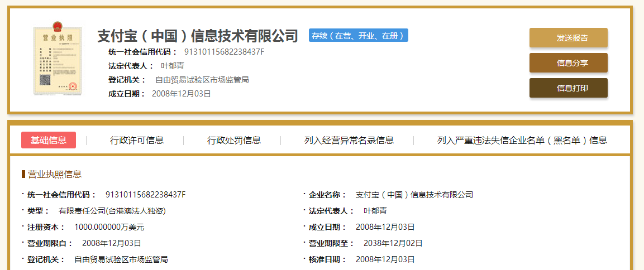
Task: Switch to the 行政许可信息 tab
Action: [137, 141]
